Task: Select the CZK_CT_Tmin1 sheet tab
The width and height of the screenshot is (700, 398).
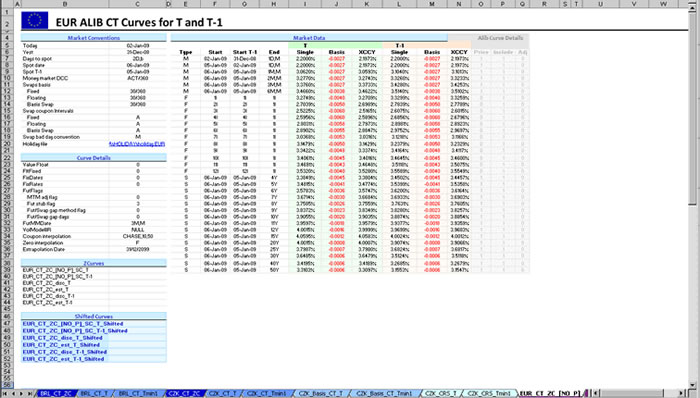Action: pos(266,394)
